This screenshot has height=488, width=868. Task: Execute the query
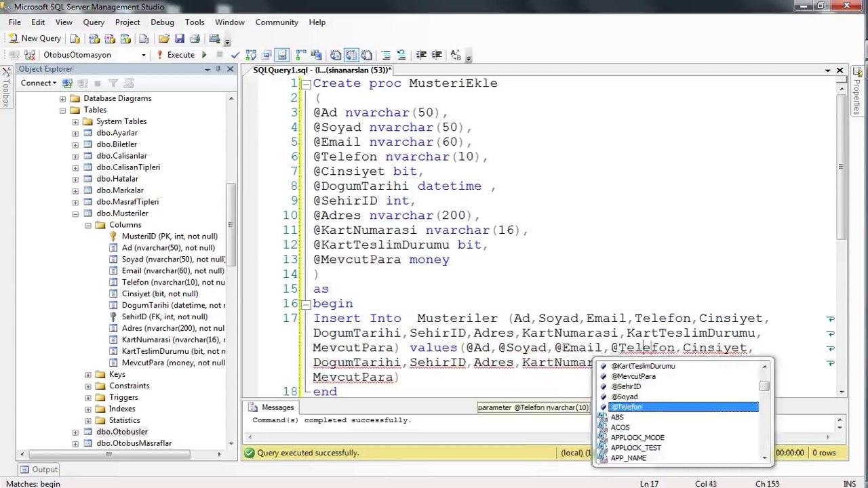[176, 55]
